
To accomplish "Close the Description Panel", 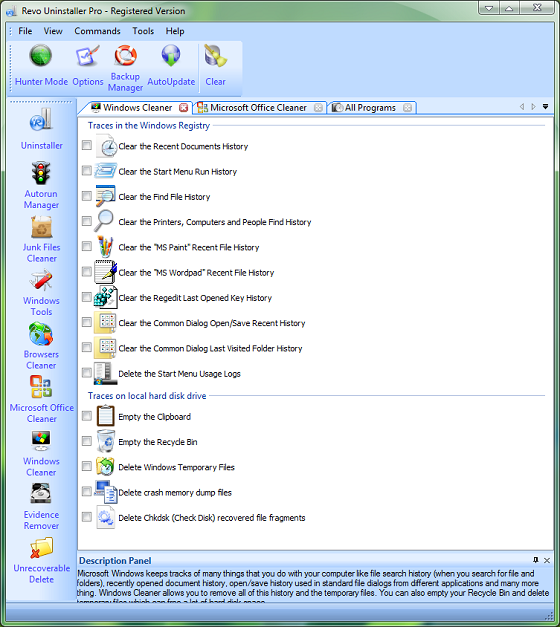I will (x=547, y=560).
